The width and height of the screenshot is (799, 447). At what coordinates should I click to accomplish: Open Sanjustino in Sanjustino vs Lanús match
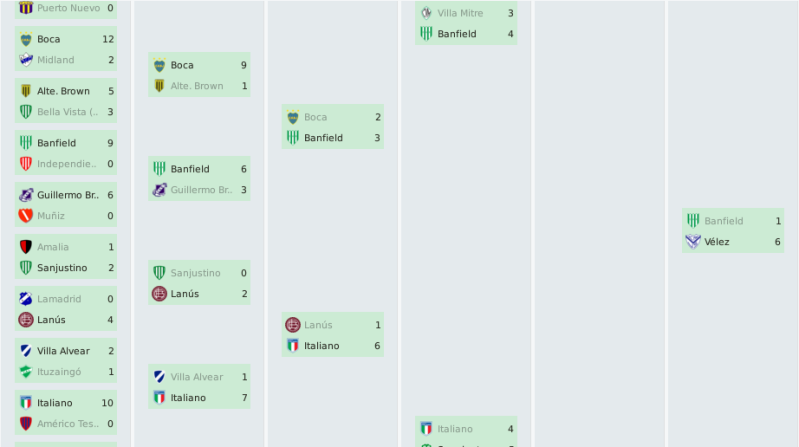195,273
